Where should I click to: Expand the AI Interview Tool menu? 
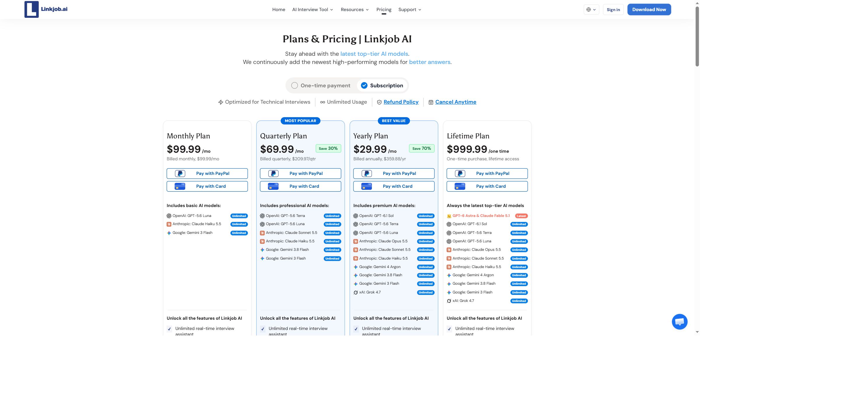312,9
